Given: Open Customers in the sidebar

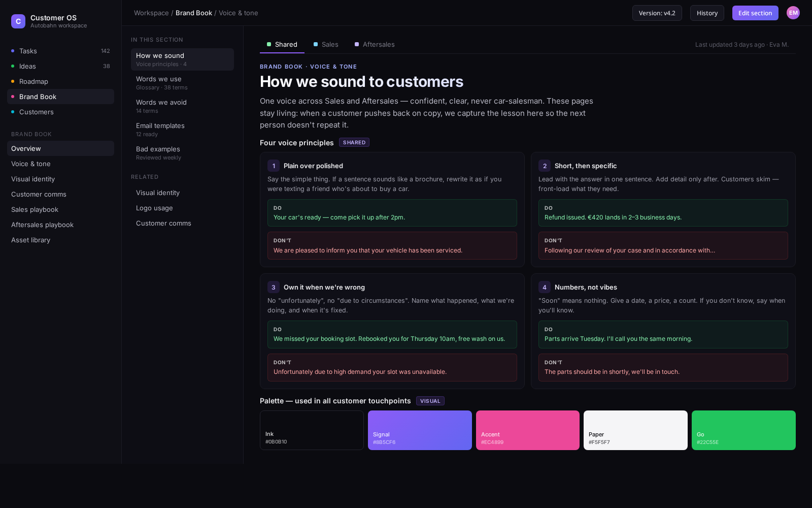Looking at the screenshot, I should (60, 112).
